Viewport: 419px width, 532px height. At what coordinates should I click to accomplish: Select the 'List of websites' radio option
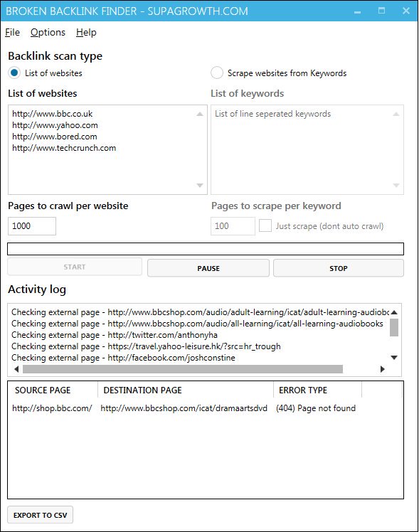point(14,73)
